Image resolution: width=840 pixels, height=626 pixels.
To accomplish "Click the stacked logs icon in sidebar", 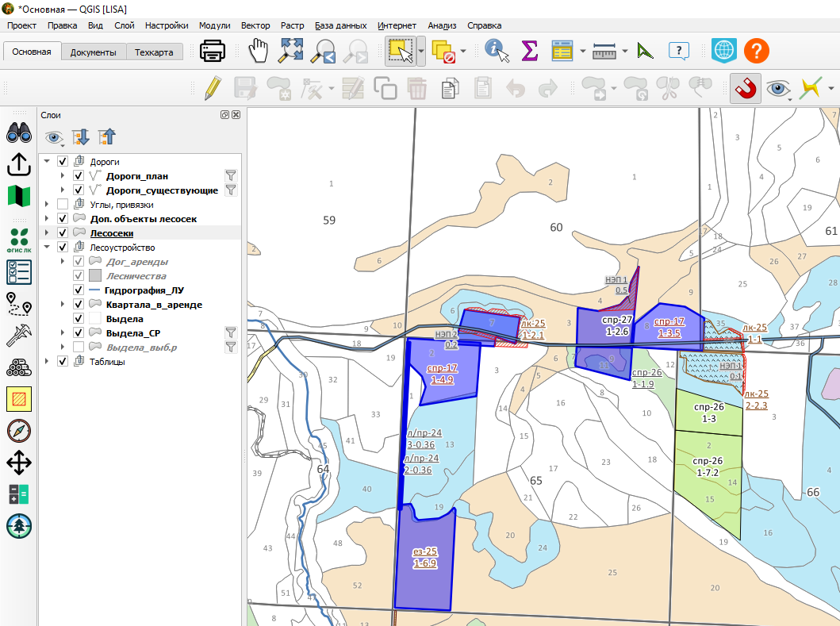I will click(x=19, y=367).
